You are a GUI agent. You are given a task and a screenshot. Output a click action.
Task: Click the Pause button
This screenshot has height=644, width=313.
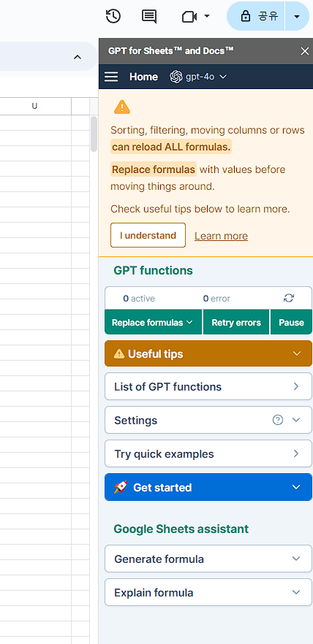[291, 323]
